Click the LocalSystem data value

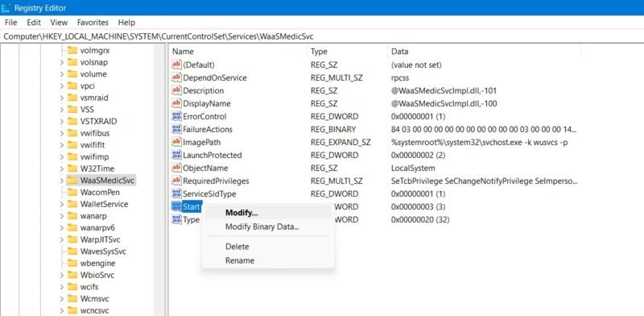tap(413, 168)
